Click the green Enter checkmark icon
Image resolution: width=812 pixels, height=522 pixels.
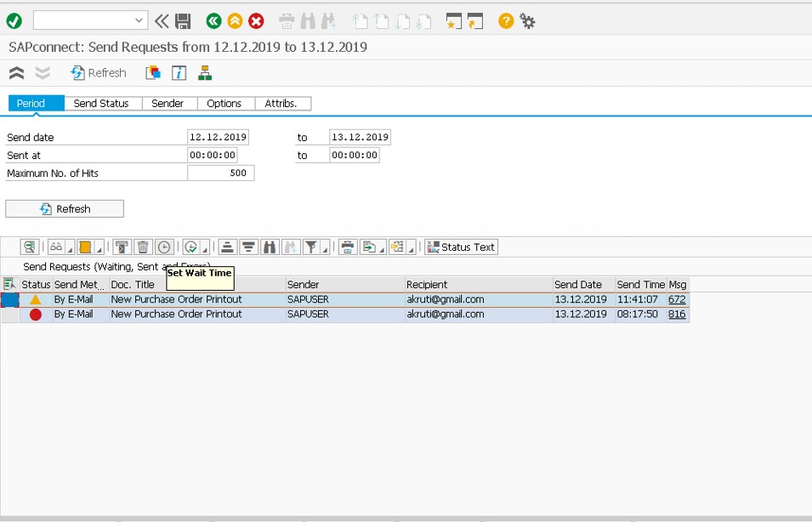pyautogui.click(x=14, y=21)
